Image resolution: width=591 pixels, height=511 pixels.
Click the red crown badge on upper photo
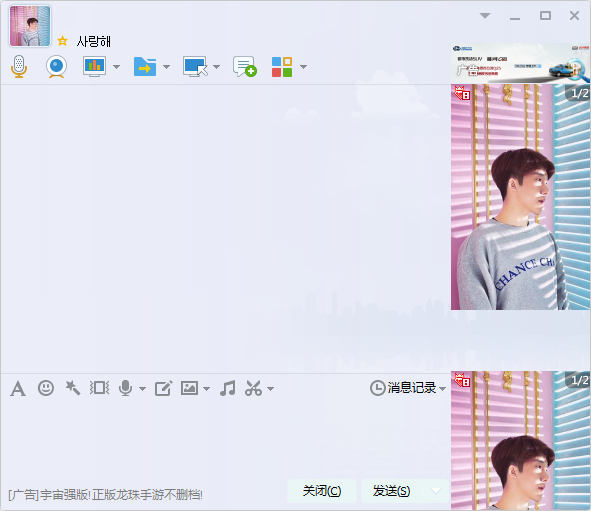point(462,93)
